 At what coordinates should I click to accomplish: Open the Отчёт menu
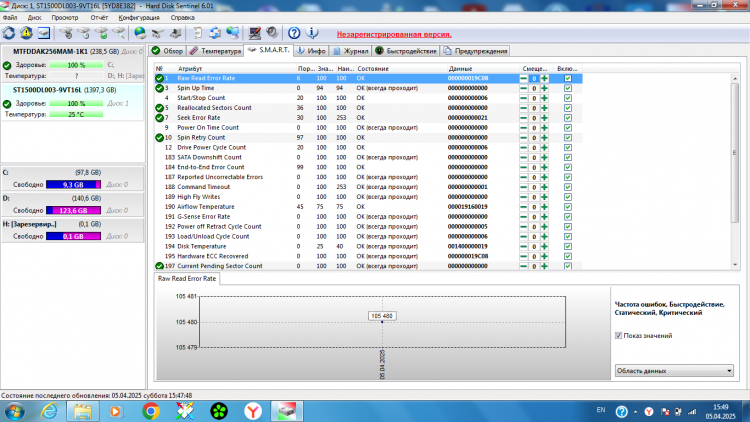99,18
